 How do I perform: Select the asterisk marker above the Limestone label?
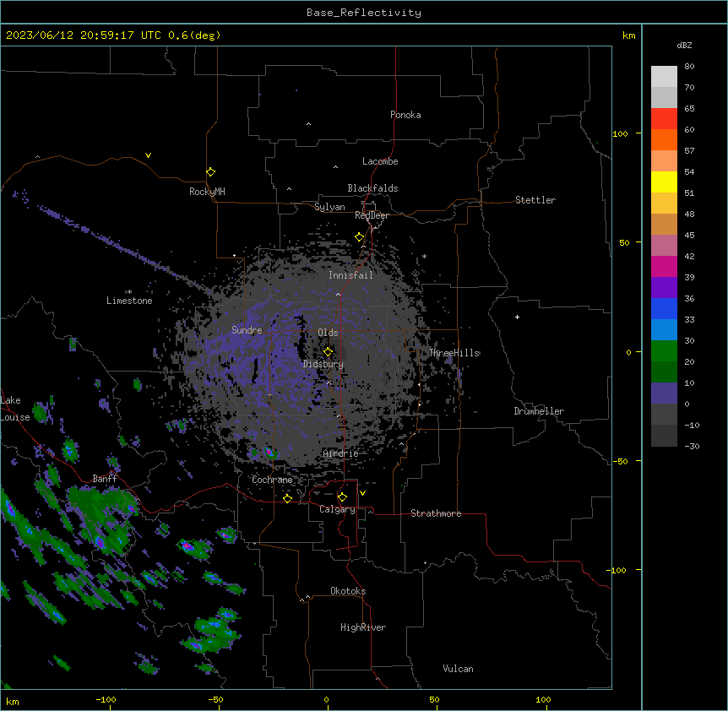point(129,292)
